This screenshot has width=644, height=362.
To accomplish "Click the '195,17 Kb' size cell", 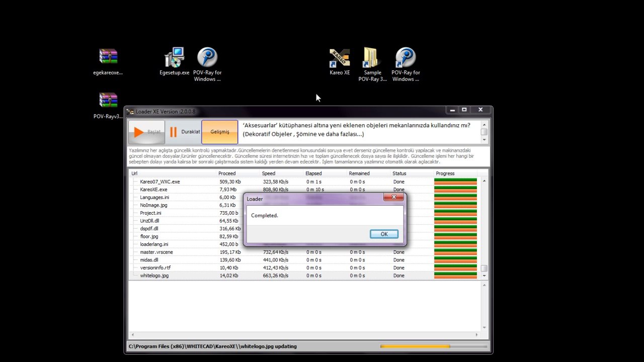I will [x=230, y=252].
